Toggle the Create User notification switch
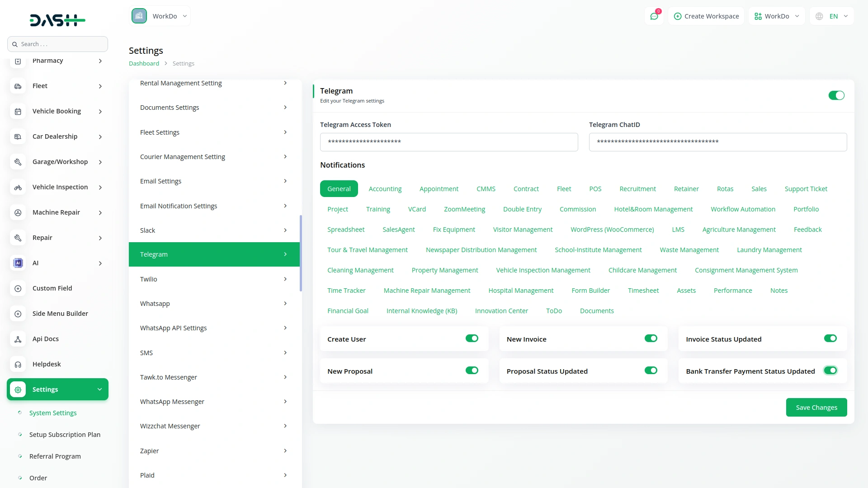Image resolution: width=868 pixels, height=488 pixels. tap(472, 338)
